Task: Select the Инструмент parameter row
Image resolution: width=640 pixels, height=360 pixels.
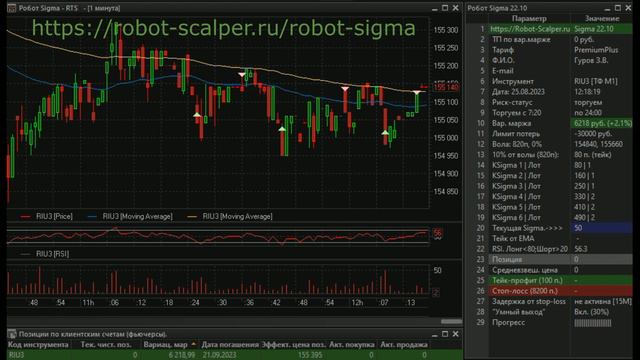Action: (549, 81)
